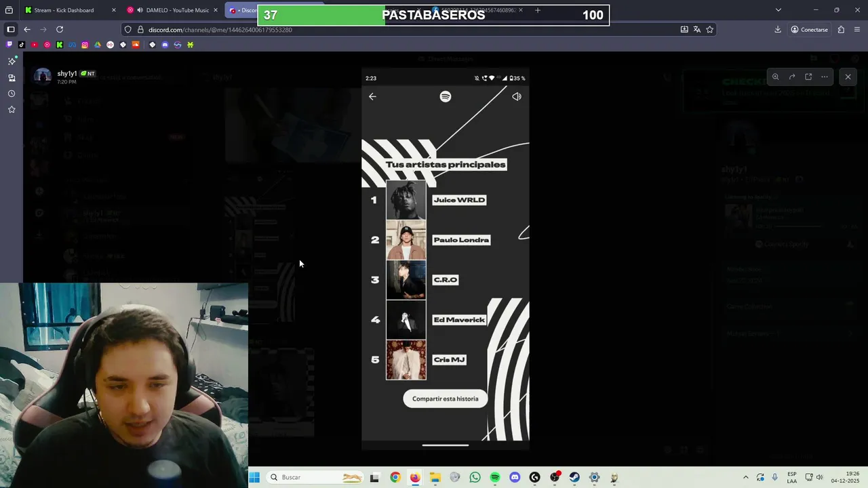Open Instagram bookmark

coord(85,45)
